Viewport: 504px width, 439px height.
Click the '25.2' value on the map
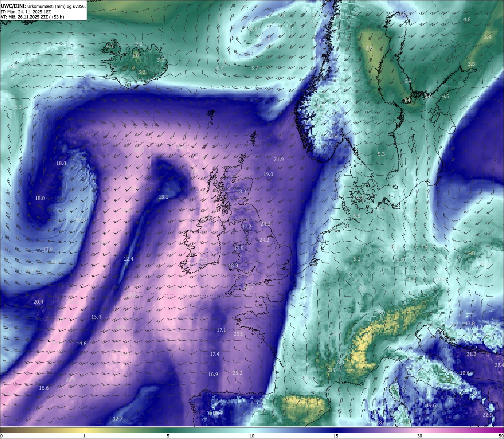tap(237, 373)
